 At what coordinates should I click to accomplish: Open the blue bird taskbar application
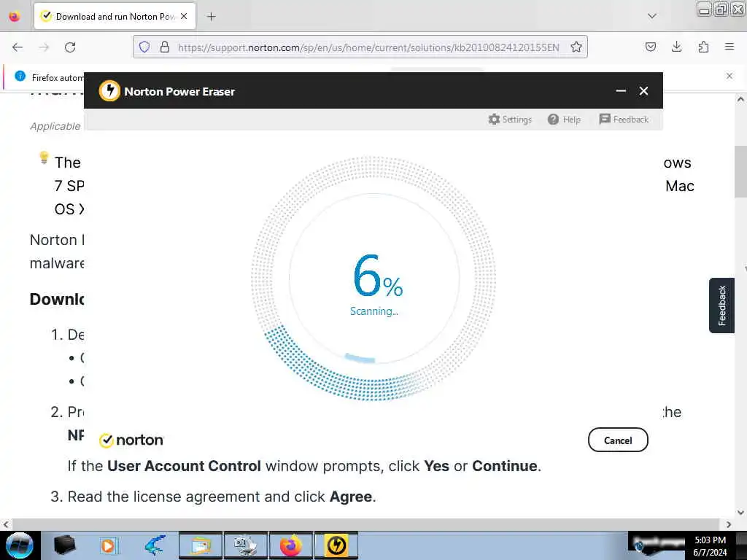155,545
